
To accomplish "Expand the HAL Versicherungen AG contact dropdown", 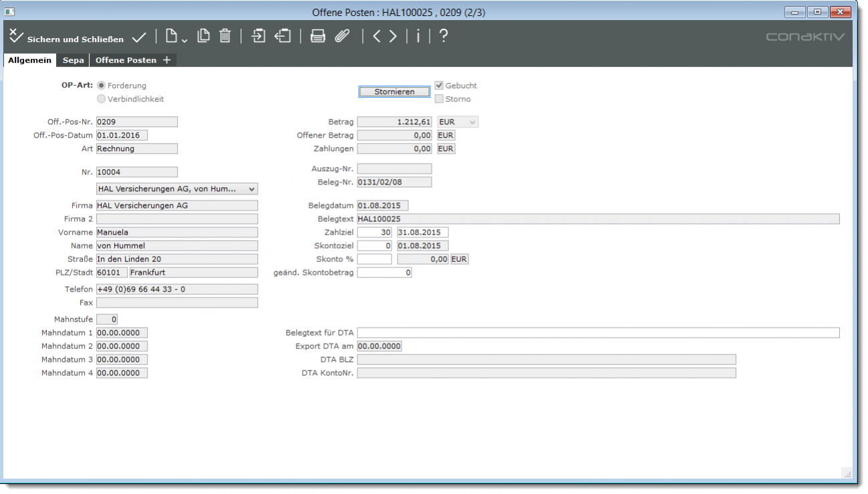I will (177, 189).
